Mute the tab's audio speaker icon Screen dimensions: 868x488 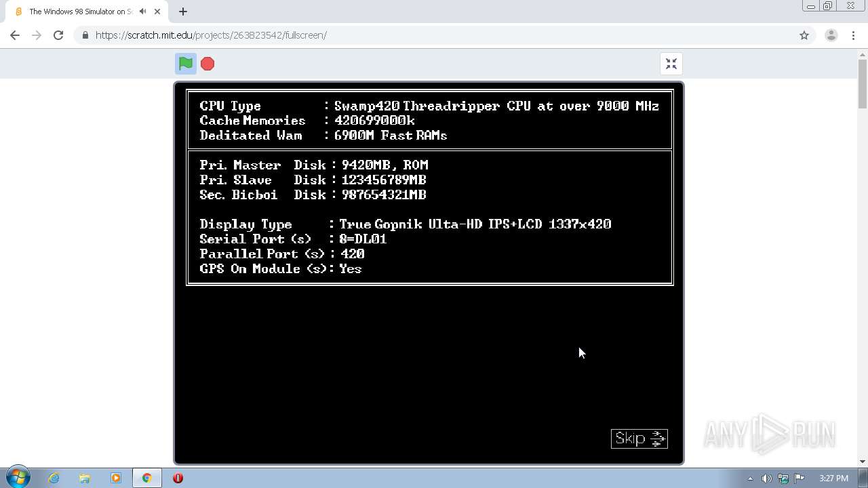[142, 12]
